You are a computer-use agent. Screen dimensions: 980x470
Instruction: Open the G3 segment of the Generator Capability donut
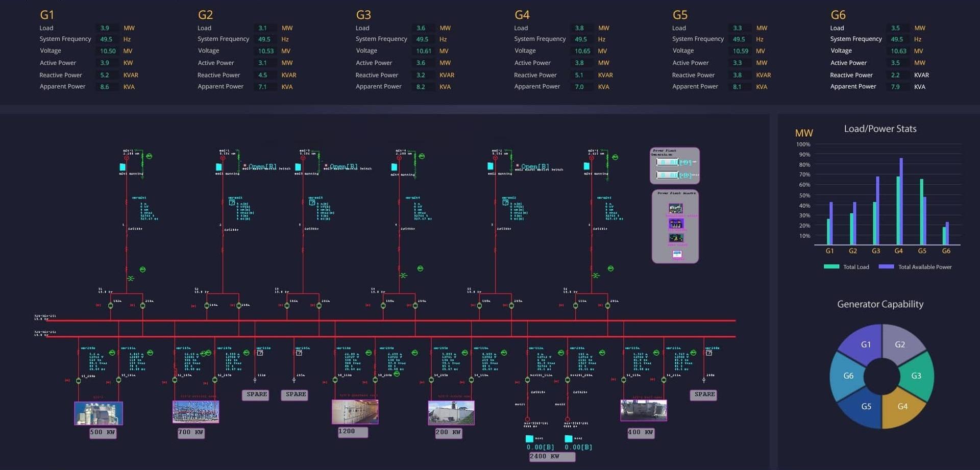pos(916,376)
